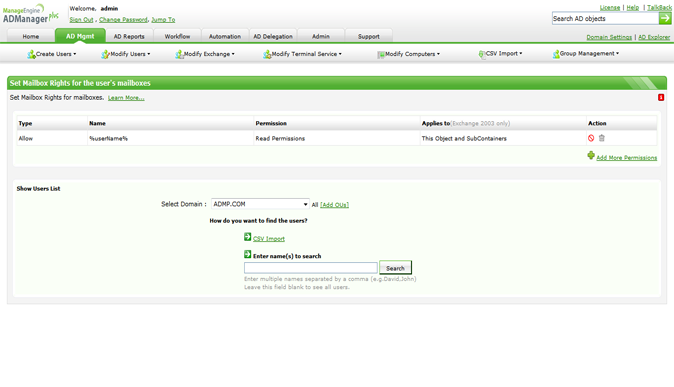The width and height of the screenshot is (674, 387).
Task: Open the Automation tab
Action: pyautogui.click(x=225, y=36)
